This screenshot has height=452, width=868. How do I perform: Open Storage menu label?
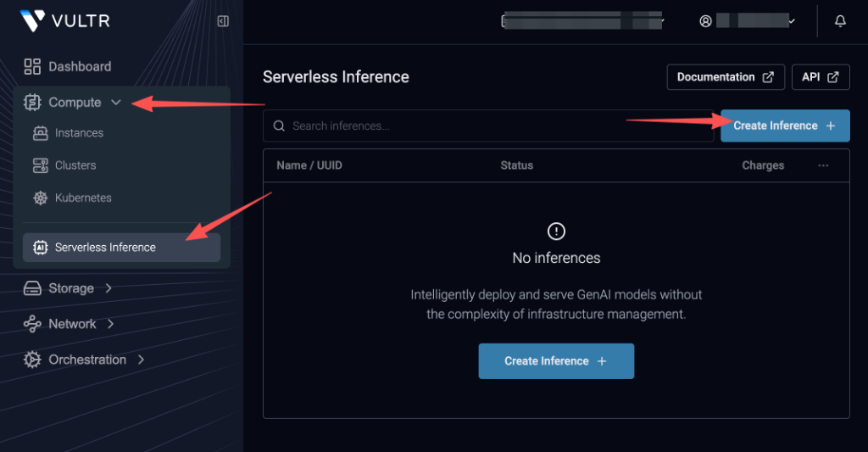point(71,288)
